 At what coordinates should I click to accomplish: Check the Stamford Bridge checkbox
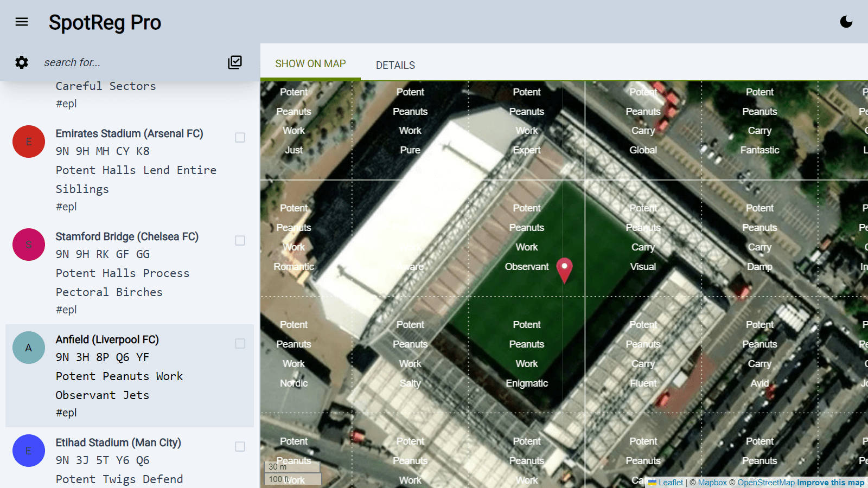[240, 241]
